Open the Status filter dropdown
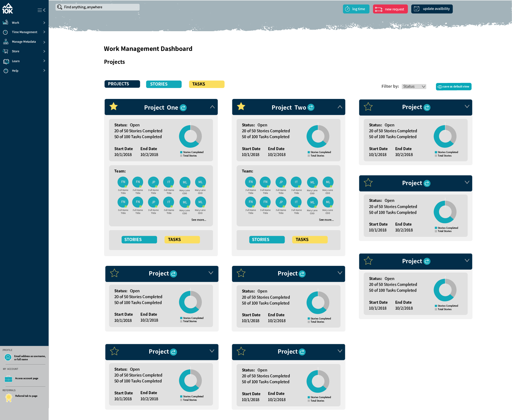 point(414,86)
